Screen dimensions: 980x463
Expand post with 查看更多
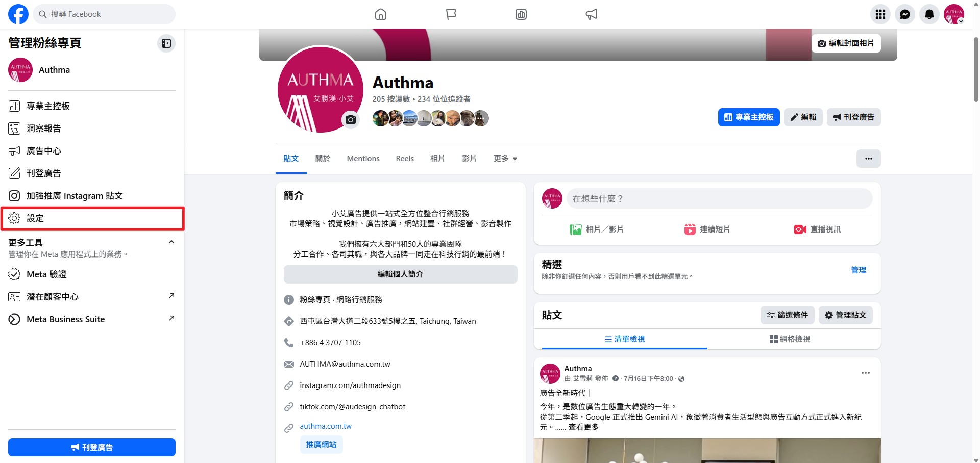[x=583, y=427]
